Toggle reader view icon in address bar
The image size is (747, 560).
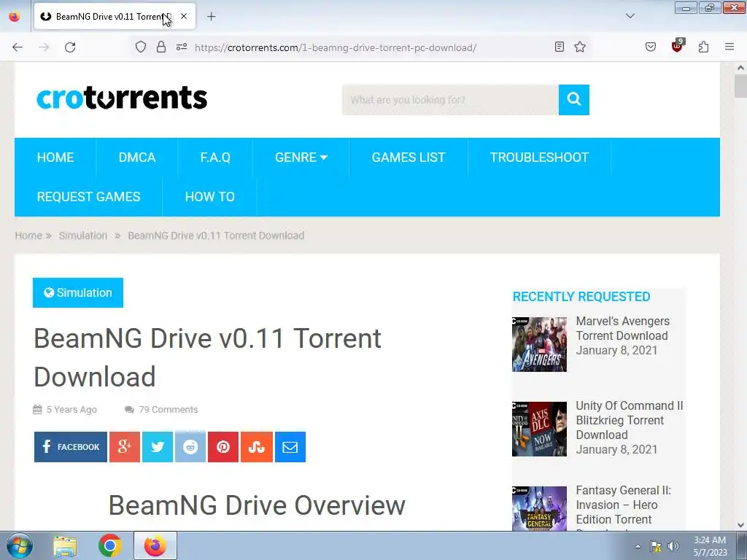tap(560, 47)
